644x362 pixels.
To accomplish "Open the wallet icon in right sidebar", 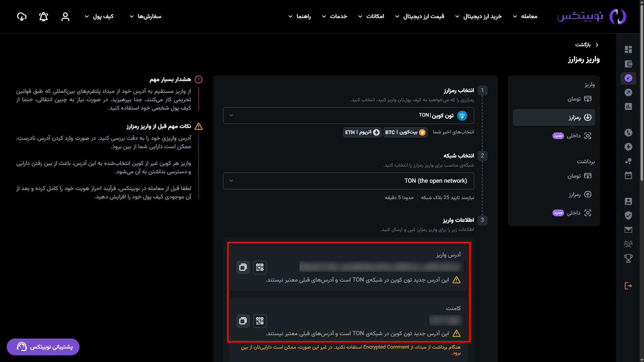I will (628, 64).
